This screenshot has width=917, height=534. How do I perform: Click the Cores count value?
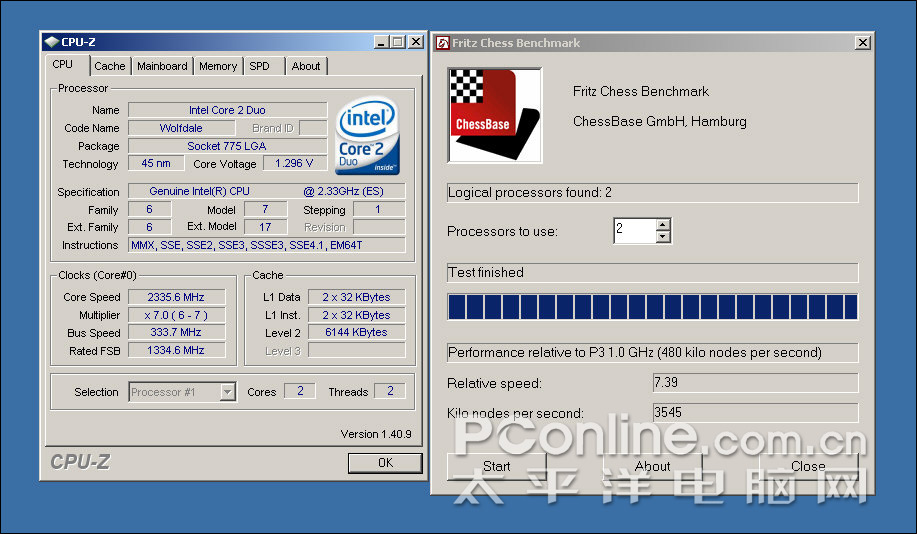pyautogui.click(x=300, y=391)
